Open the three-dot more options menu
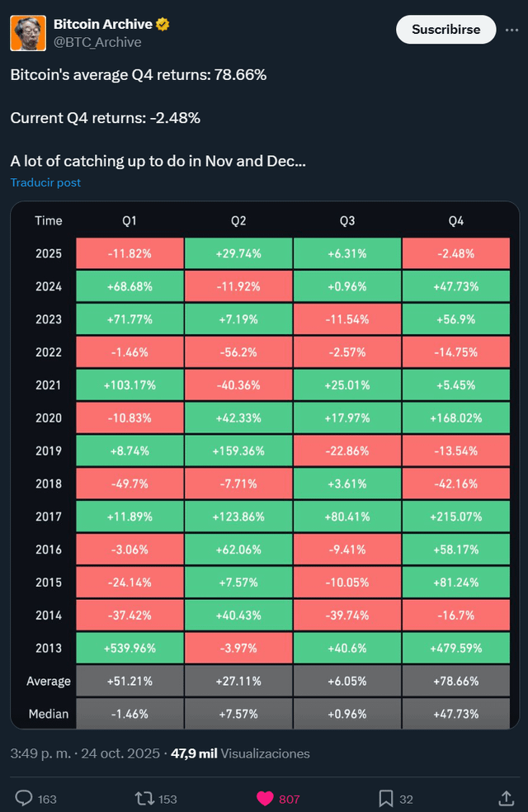The width and height of the screenshot is (528, 812). click(x=511, y=30)
